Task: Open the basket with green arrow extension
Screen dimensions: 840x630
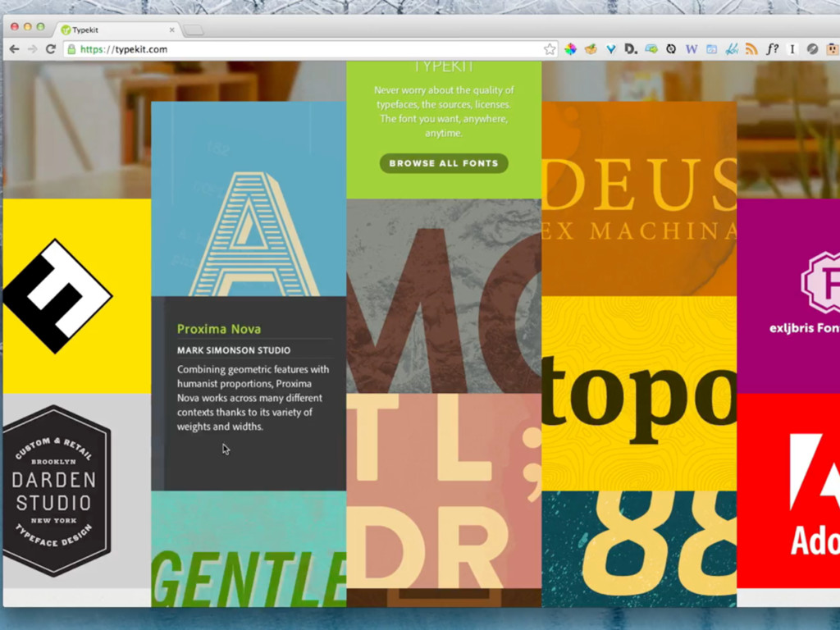Action: tap(591, 49)
